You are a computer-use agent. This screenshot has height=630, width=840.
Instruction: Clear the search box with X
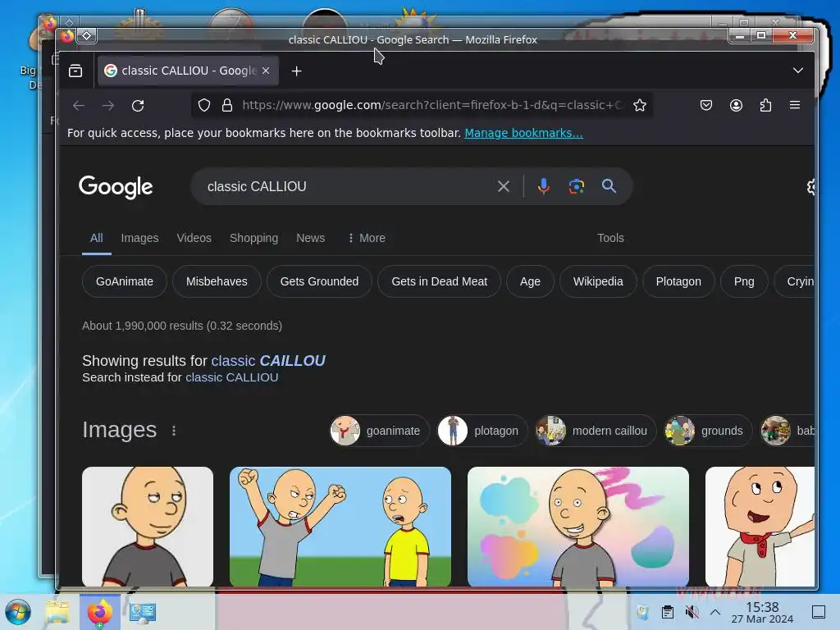[x=503, y=186]
